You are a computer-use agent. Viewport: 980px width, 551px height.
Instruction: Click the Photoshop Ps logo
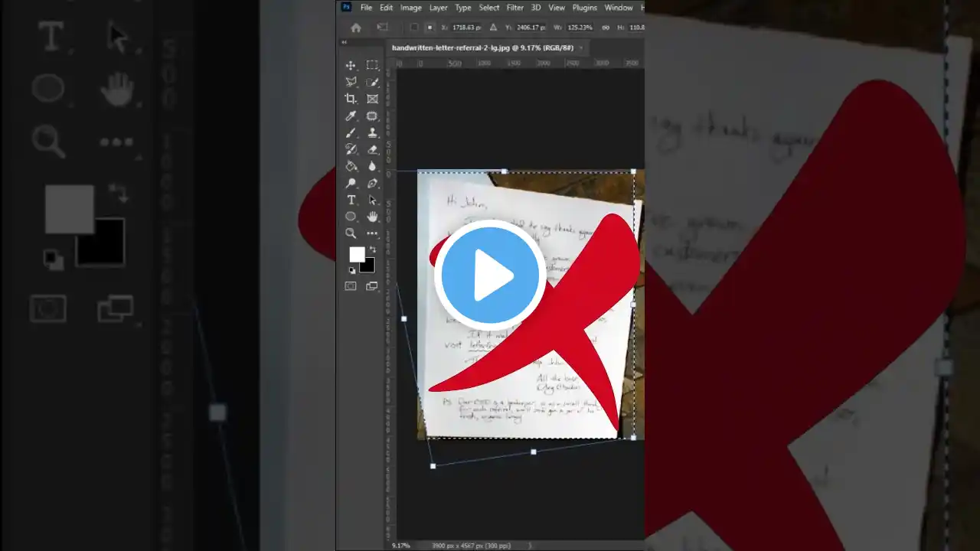point(346,7)
